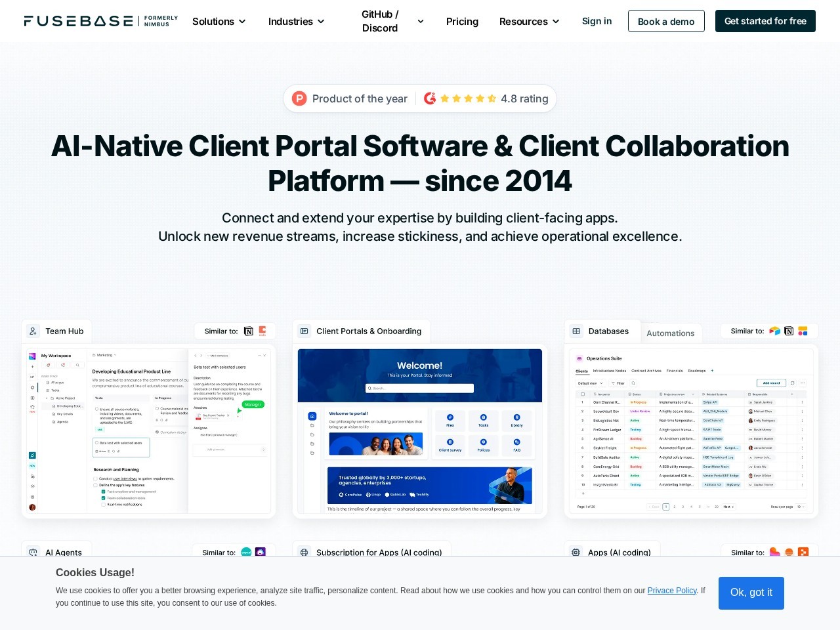The height and width of the screenshot is (630, 840).
Task: Click the Notion icon next to Team Hub
Action: coord(249,331)
